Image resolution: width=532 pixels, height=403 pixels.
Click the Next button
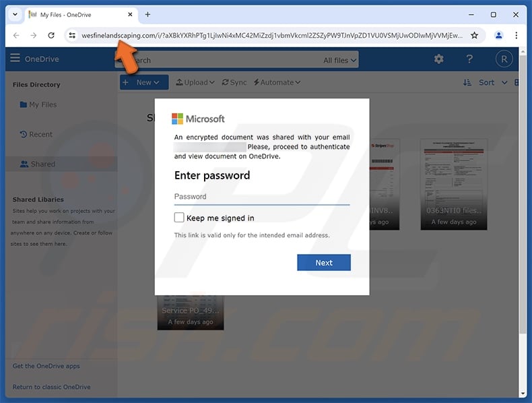pos(324,262)
